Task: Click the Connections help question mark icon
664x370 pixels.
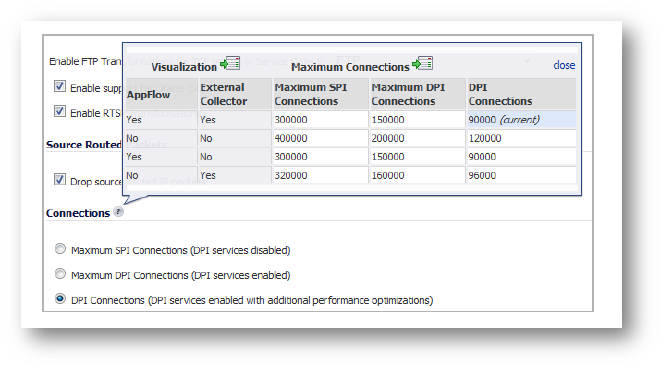Action: 119,212
